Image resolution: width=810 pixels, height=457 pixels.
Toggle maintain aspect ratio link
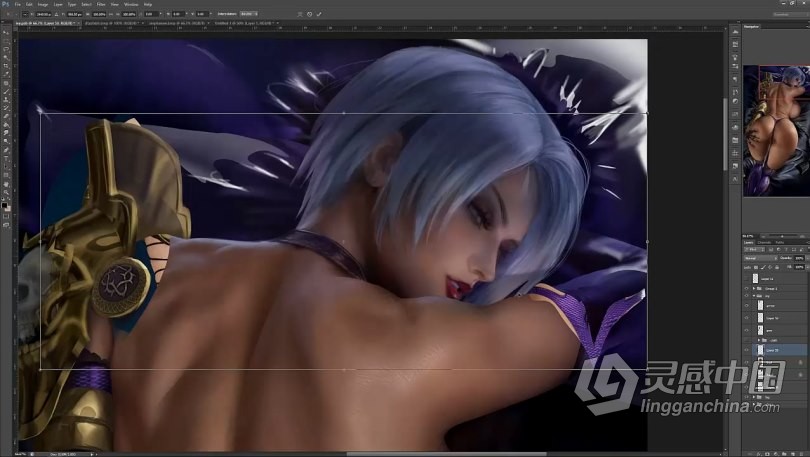(112, 14)
